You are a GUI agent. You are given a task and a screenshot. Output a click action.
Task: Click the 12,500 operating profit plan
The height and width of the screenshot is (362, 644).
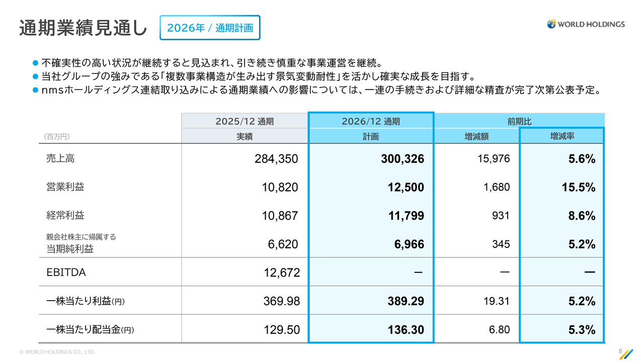pyautogui.click(x=406, y=188)
